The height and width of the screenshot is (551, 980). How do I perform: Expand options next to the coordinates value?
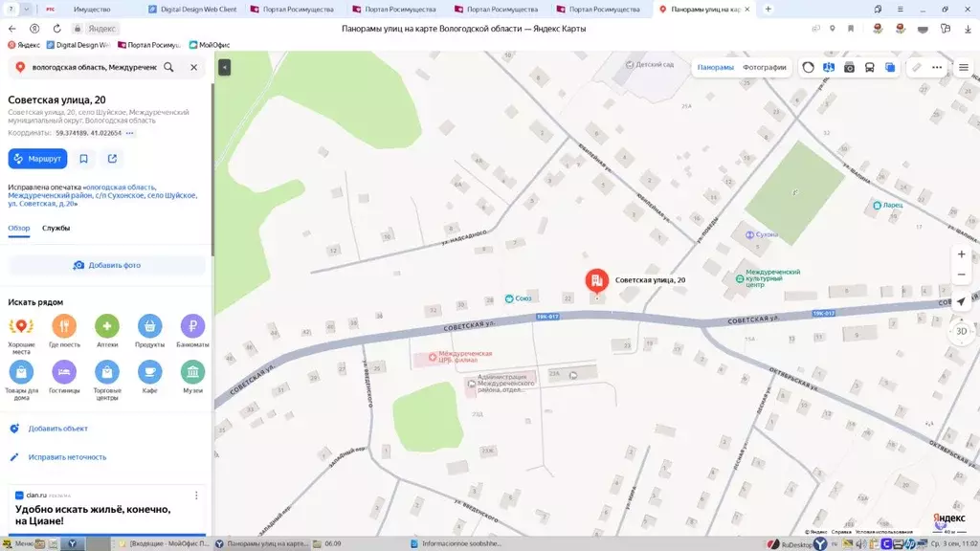pos(129,134)
